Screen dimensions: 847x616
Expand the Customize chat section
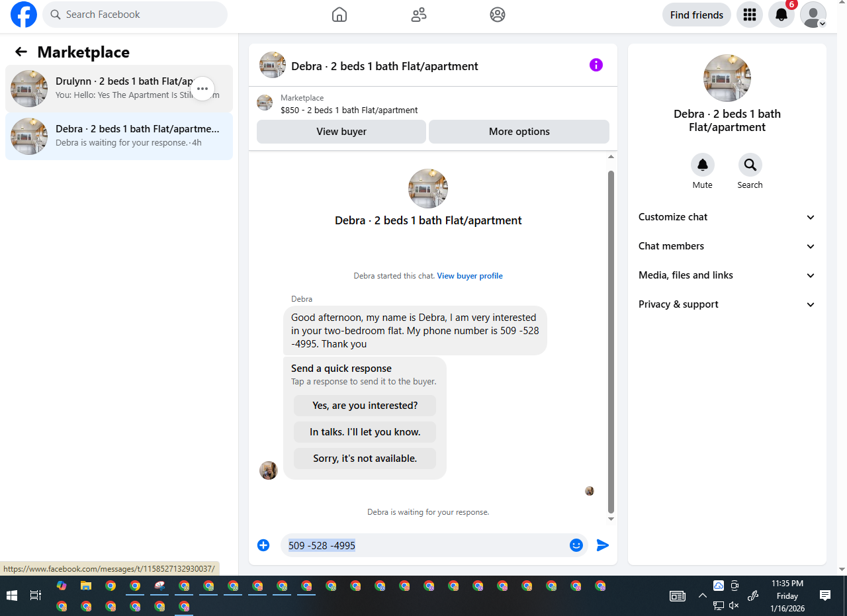727,217
